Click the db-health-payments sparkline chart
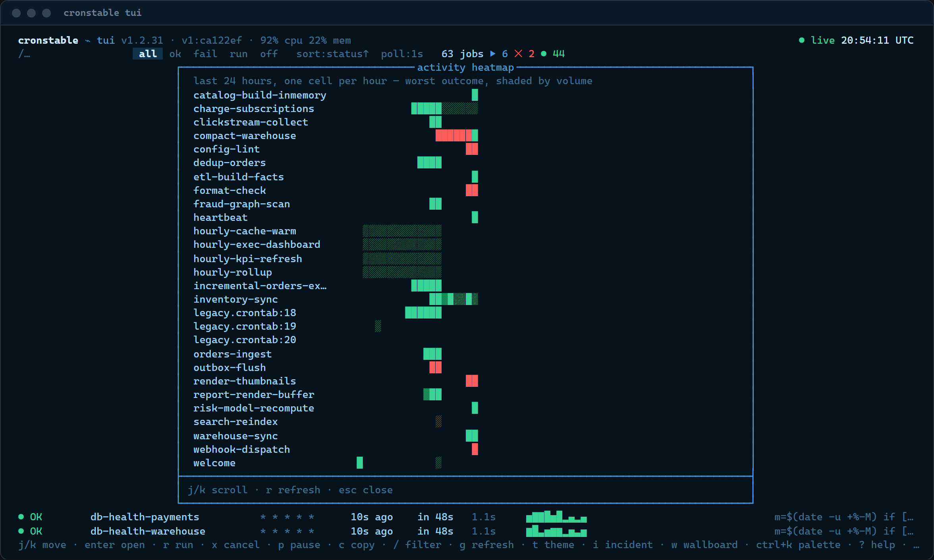The width and height of the screenshot is (934, 560). coord(556,517)
